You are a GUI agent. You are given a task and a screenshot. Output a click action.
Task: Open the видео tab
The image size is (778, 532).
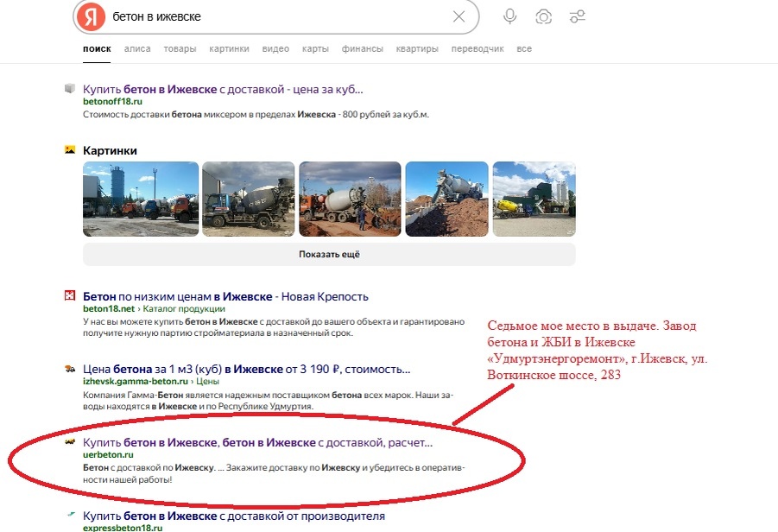click(x=275, y=48)
